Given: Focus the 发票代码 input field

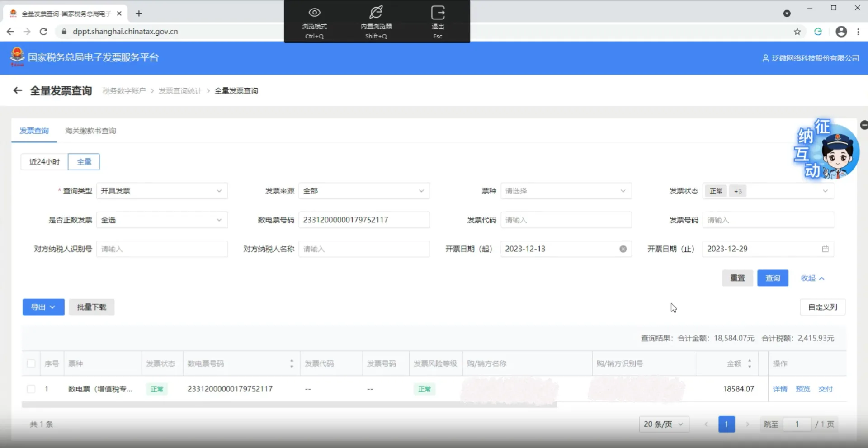Looking at the screenshot, I should tap(566, 220).
